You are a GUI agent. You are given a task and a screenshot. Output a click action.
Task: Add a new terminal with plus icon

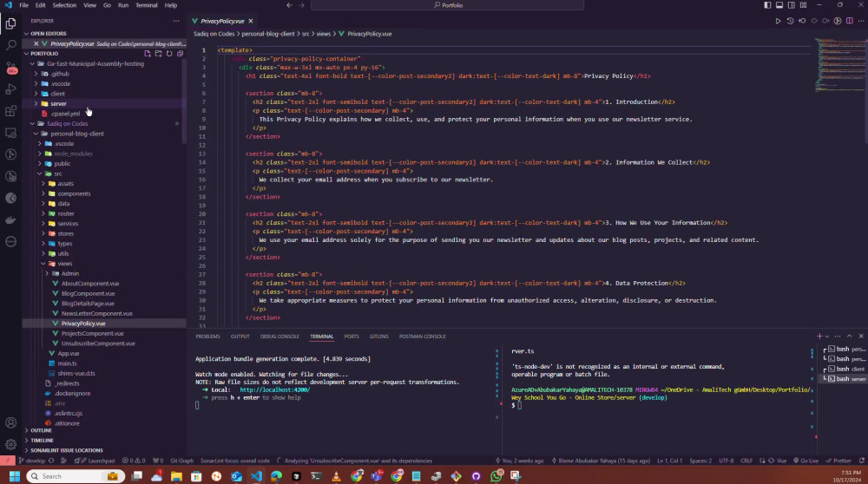819,337
